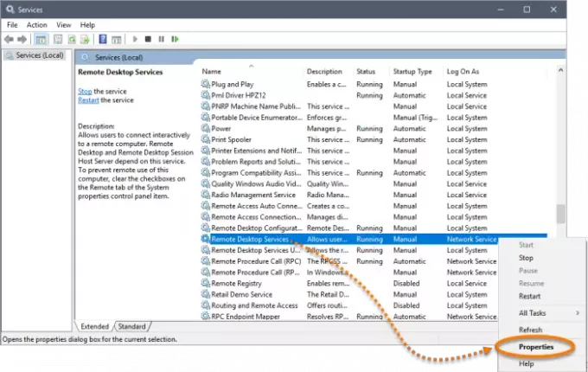The image size is (588, 372).
Task: Switch to the Standard tab
Action: (132, 327)
